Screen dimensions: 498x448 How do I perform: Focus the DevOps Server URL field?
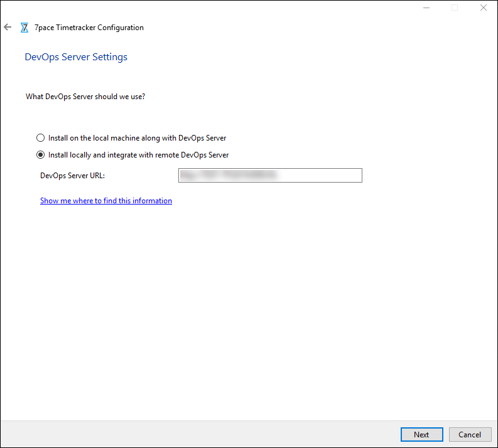tap(270, 176)
